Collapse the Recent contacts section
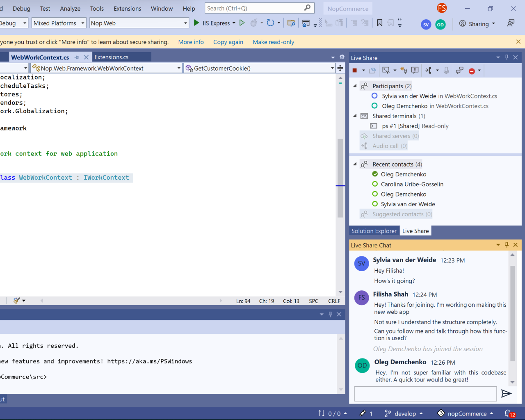 [354, 164]
